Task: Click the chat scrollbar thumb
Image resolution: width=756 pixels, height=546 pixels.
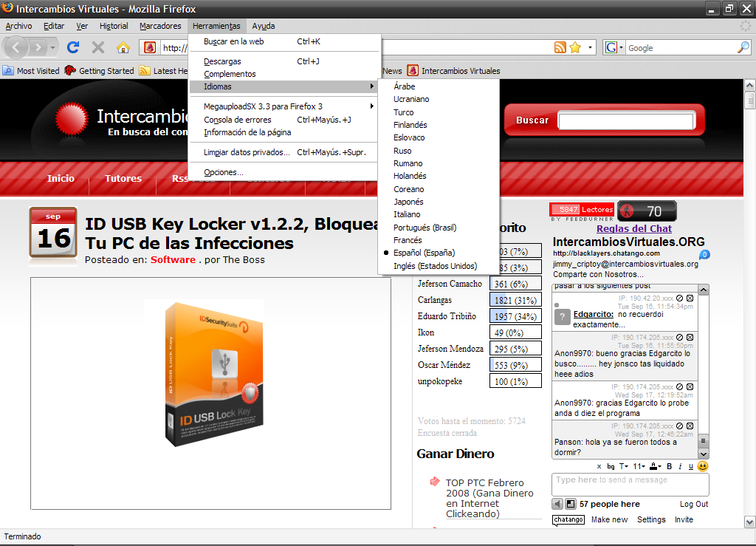Action: point(704,440)
